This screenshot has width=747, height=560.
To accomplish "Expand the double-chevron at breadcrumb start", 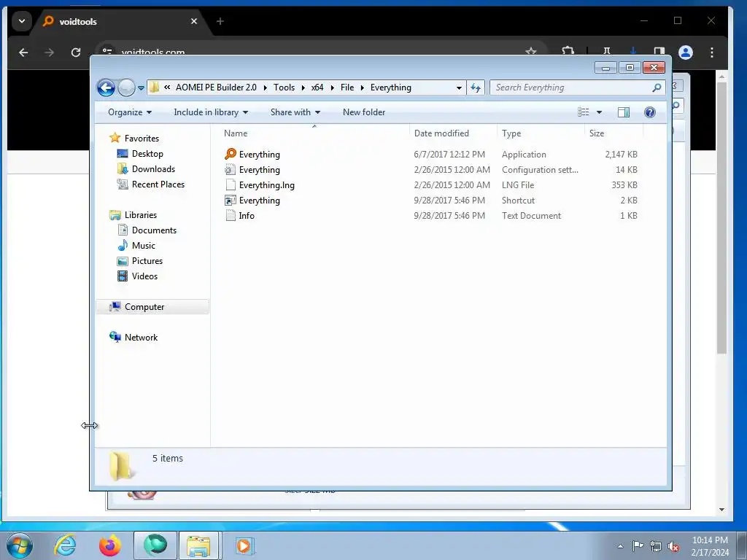I will click(x=167, y=87).
